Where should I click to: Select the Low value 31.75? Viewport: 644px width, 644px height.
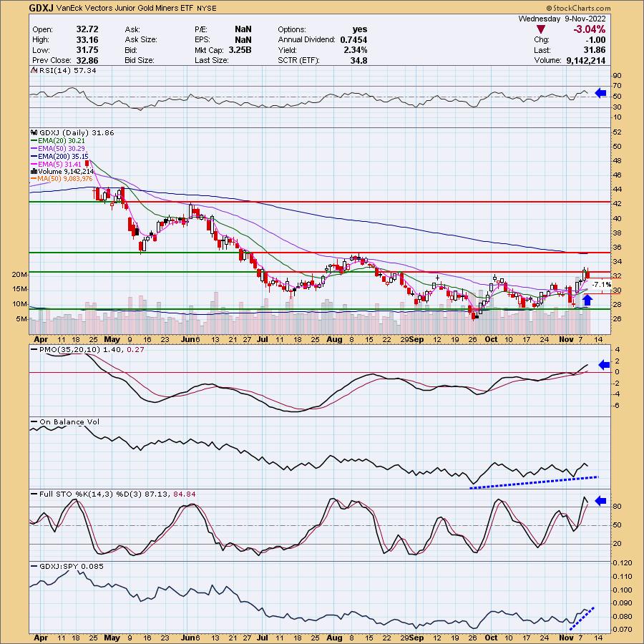[87, 49]
